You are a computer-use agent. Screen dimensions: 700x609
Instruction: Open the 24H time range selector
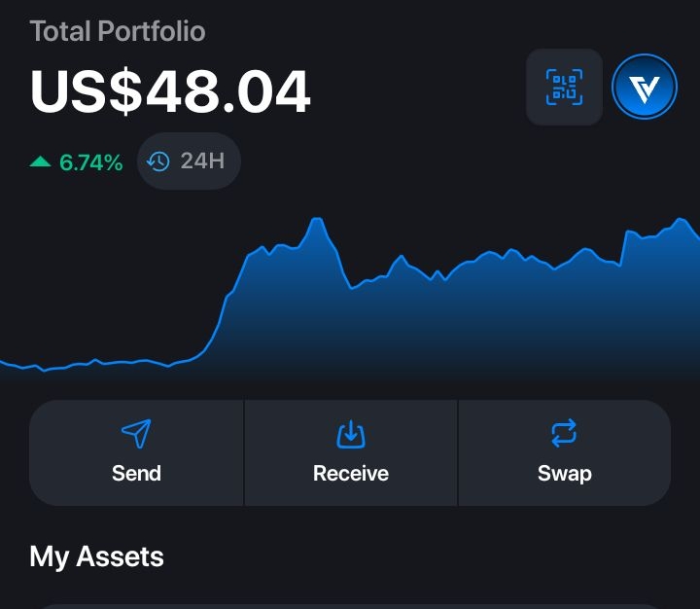coord(189,161)
